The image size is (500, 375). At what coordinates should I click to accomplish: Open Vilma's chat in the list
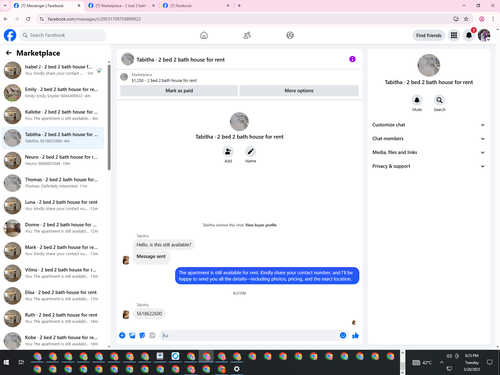tap(53, 273)
